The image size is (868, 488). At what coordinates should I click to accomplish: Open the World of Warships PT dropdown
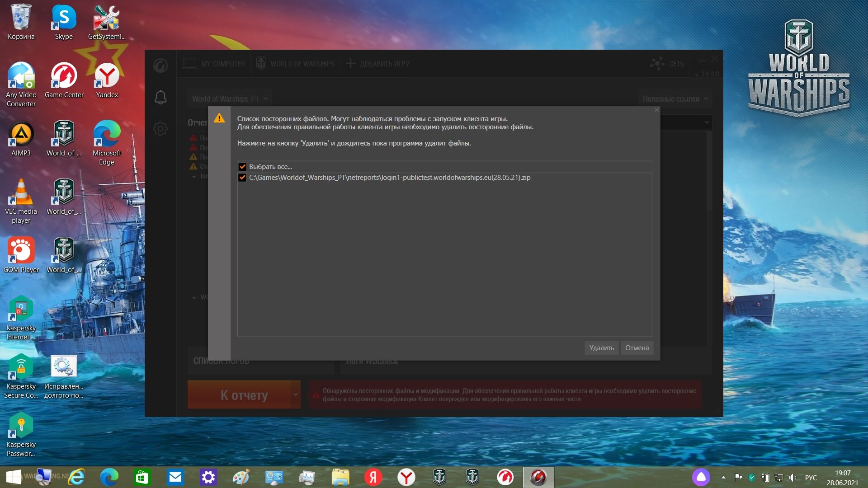click(x=229, y=99)
